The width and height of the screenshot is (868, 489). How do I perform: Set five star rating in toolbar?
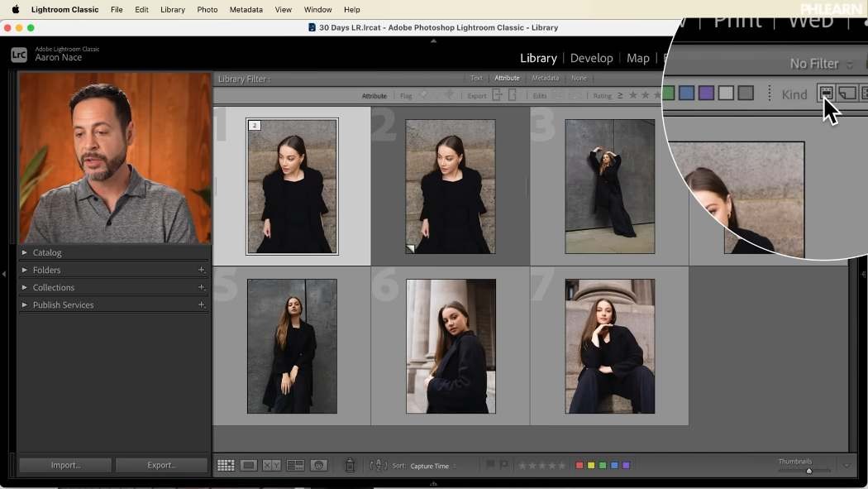[561, 465]
